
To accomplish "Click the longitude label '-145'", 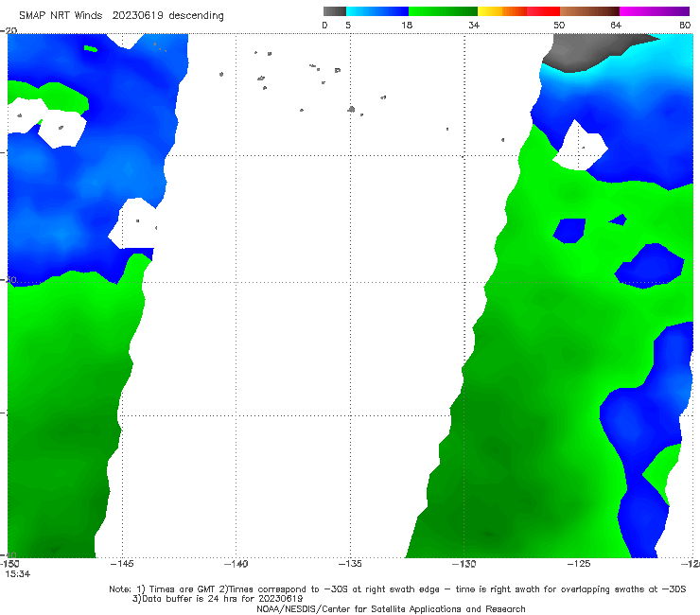I will pyautogui.click(x=122, y=564).
